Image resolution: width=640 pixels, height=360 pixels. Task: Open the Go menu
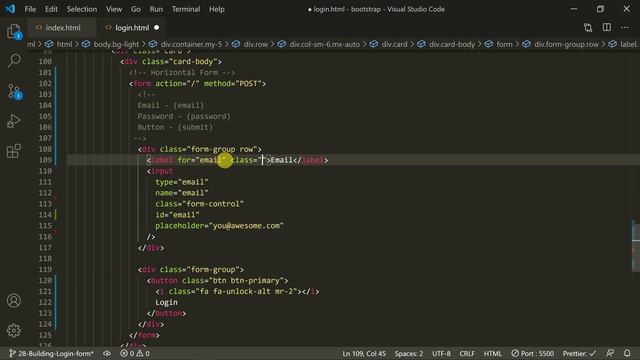click(136, 9)
